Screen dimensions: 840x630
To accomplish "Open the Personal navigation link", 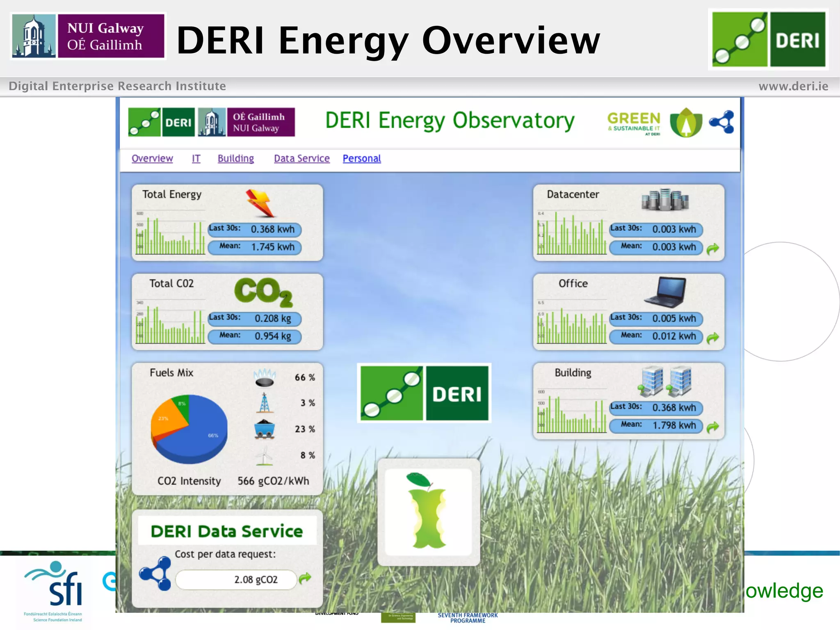I will click(x=362, y=158).
